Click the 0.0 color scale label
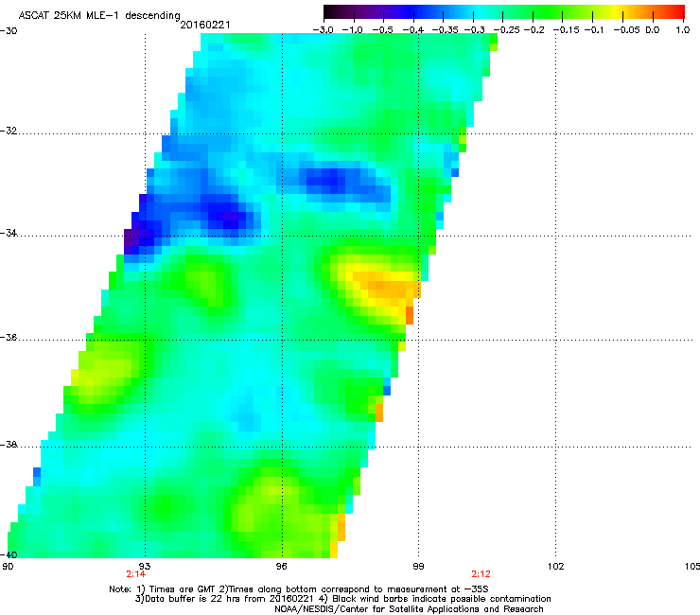 (x=653, y=30)
